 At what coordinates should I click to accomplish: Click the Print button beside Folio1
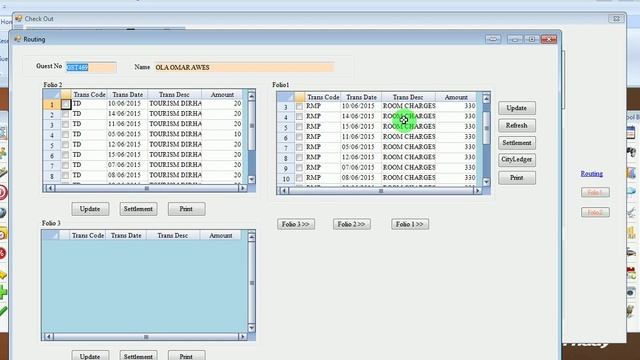[517, 178]
